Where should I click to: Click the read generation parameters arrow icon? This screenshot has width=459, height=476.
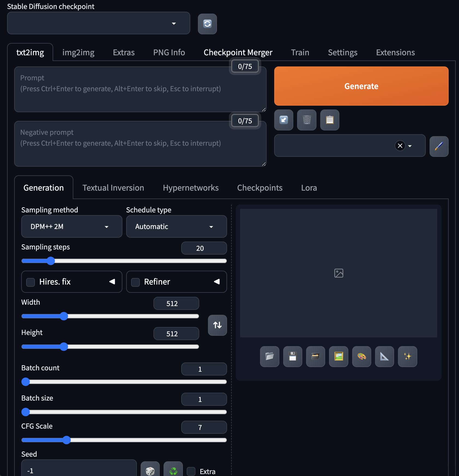pyautogui.click(x=283, y=120)
